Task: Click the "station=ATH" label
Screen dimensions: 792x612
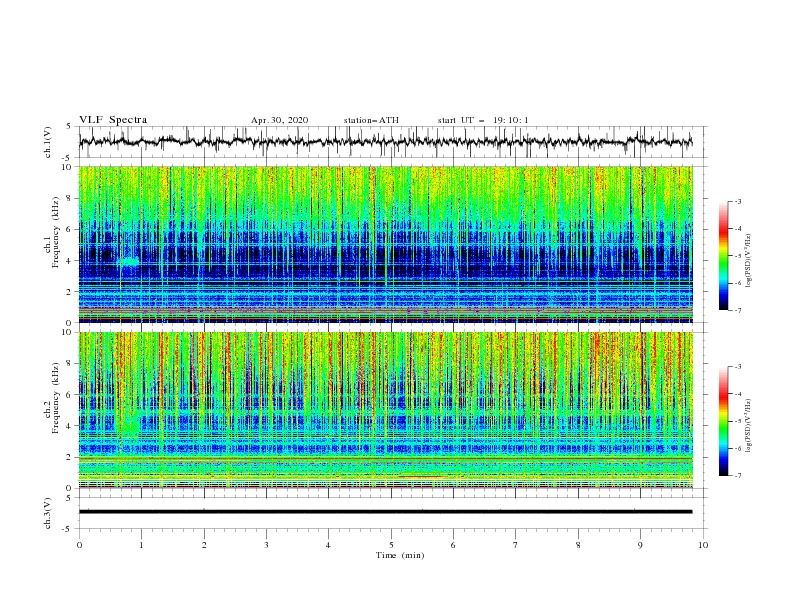Action: tap(371, 120)
